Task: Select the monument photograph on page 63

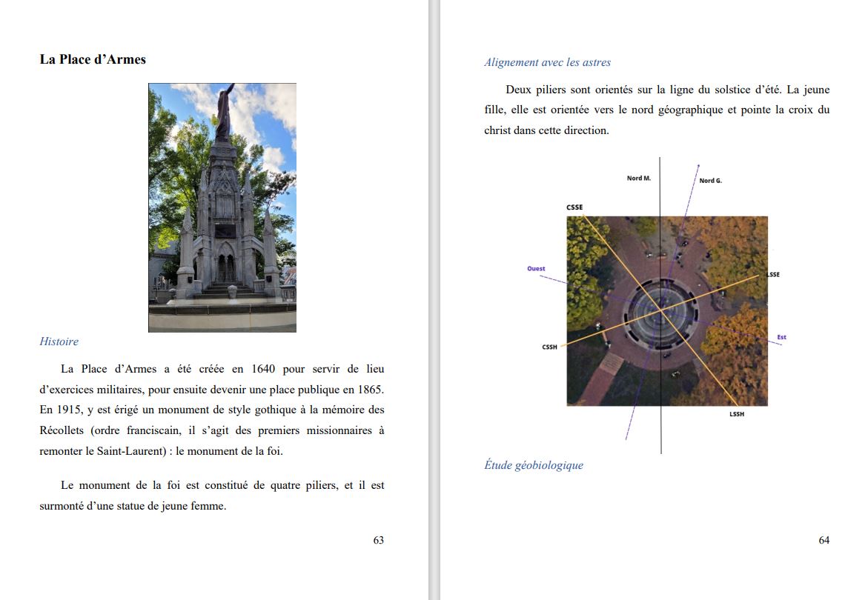Action: click(x=222, y=207)
